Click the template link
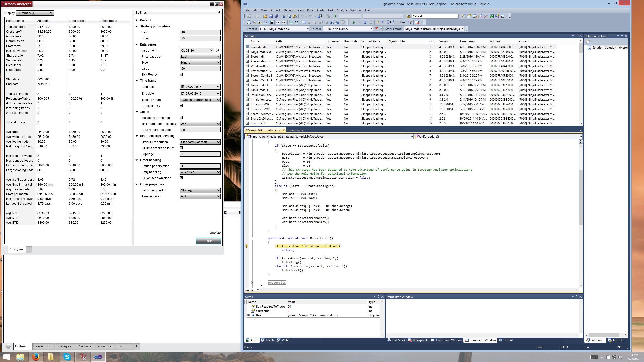The image size is (644, 362). tap(214, 233)
